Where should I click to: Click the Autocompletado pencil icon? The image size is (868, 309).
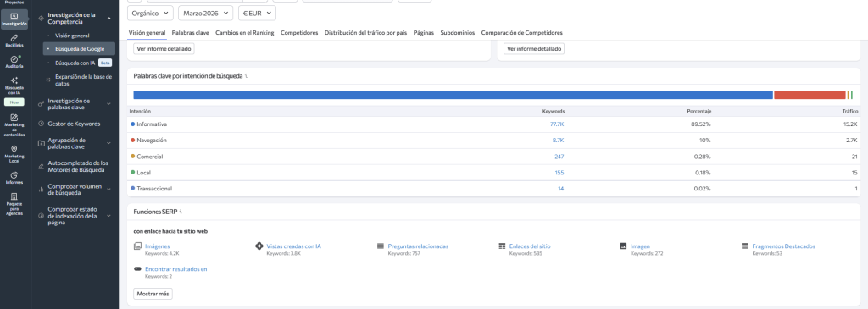pyautogui.click(x=41, y=167)
